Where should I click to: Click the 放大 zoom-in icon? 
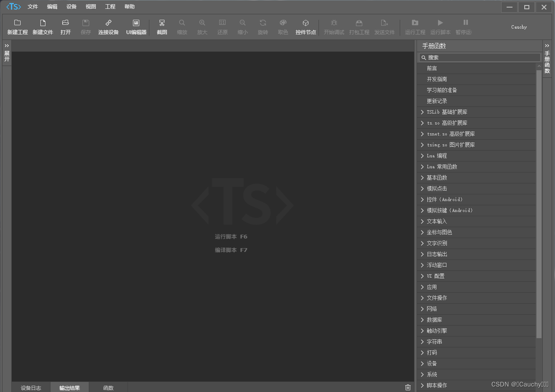click(202, 23)
